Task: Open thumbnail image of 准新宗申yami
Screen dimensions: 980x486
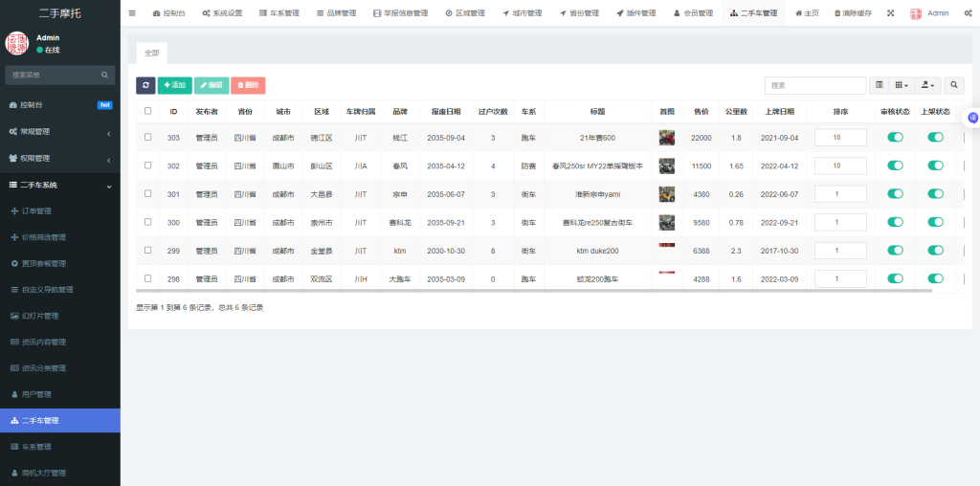Action: pos(667,194)
